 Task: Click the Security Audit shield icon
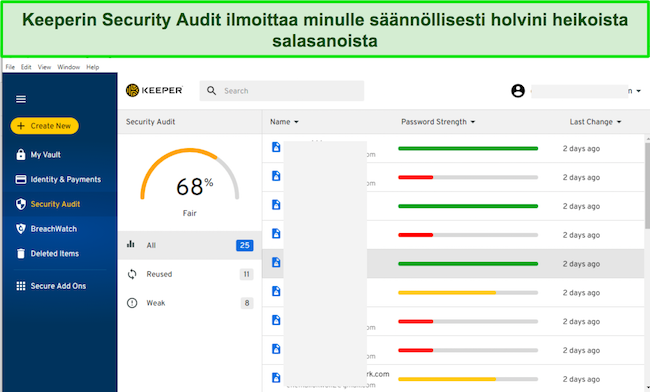[x=21, y=204]
